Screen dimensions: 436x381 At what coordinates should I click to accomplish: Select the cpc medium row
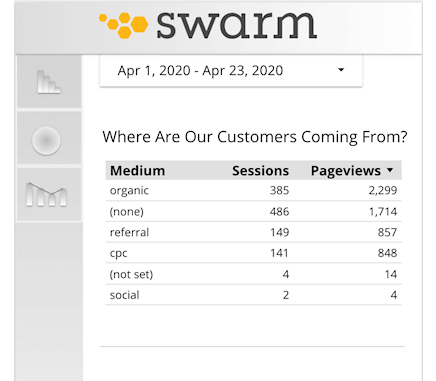coord(253,253)
